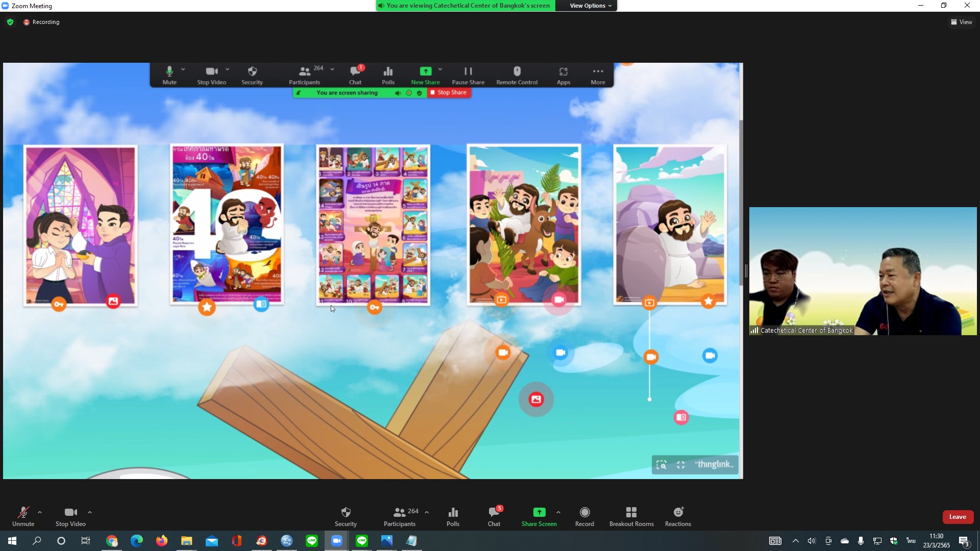
Task: Open More options in shared toolbar
Action: 598,75
